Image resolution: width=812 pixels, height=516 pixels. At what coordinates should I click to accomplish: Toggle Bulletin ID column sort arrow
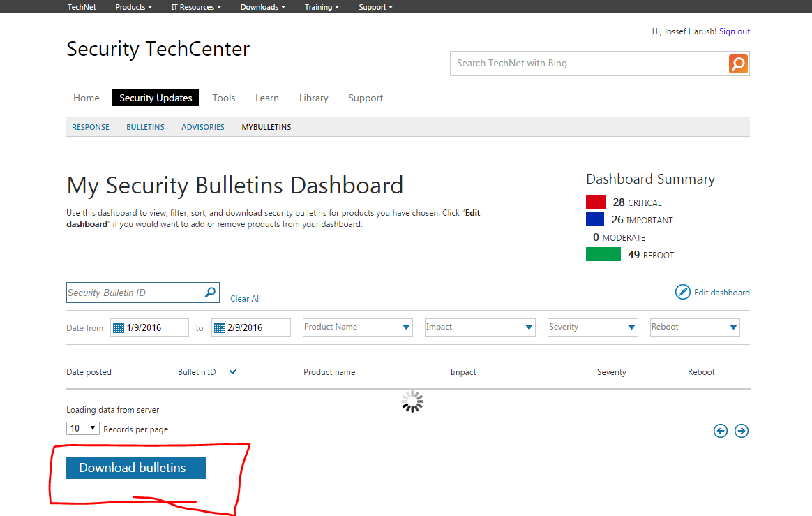pos(232,372)
